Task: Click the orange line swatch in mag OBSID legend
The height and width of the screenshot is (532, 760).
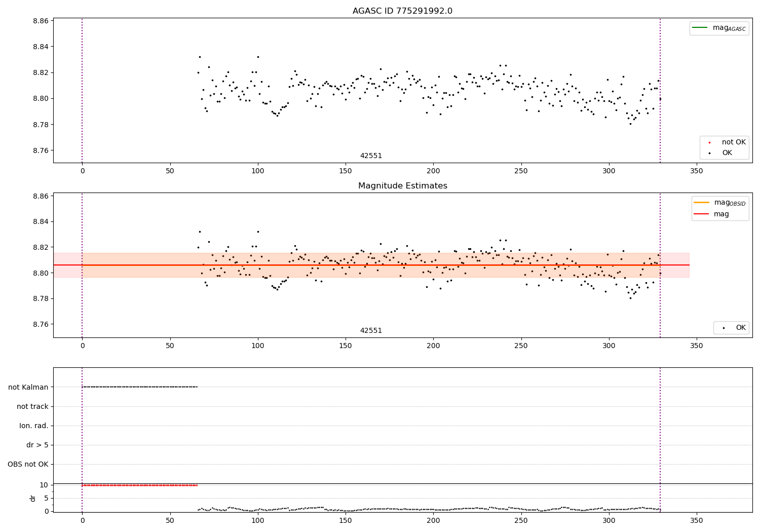Action: [701, 202]
